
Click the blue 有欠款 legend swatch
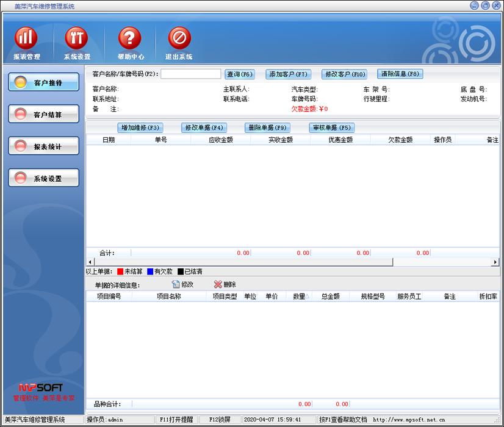coord(150,271)
